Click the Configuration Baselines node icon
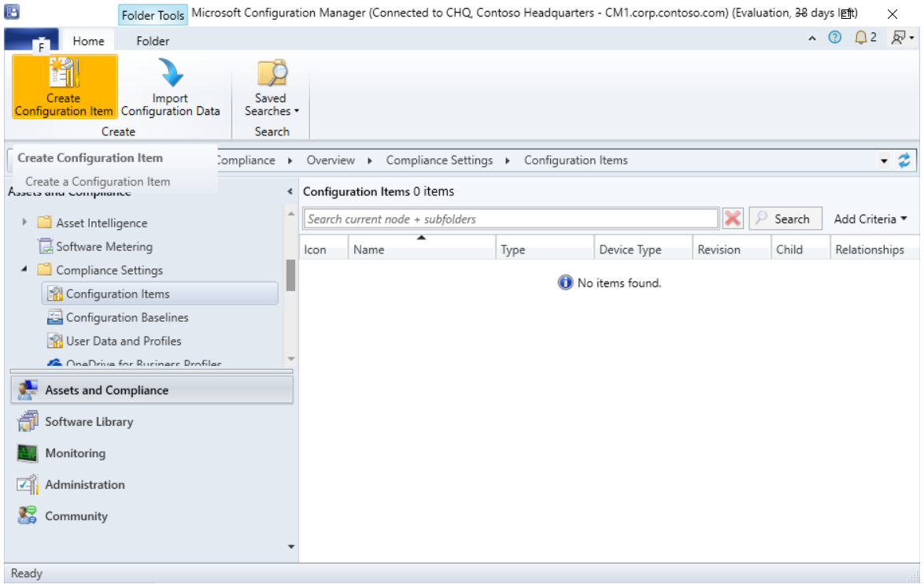The width and height of the screenshot is (924, 584). click(x=55, y=317)
